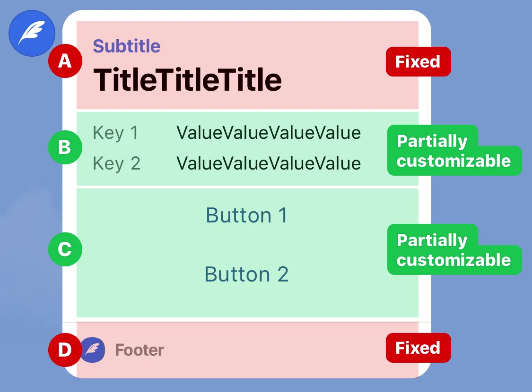
Task: Click the Footer text
Action: tap(140, 350)
